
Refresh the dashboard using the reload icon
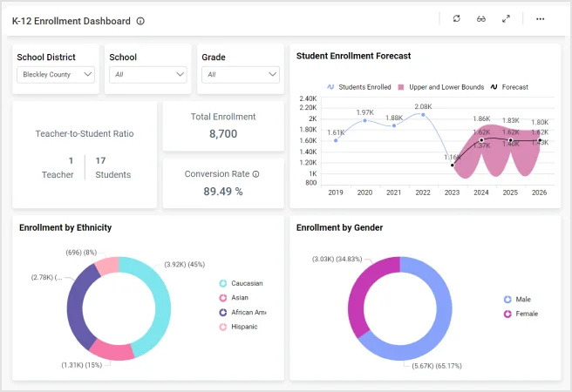[456, 19]
